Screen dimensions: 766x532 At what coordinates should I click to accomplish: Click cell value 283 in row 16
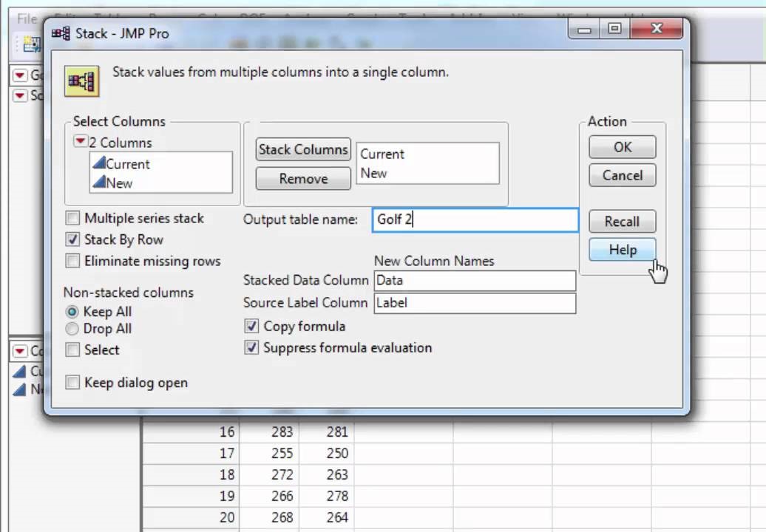pyautogui.click(x=282, y=432)
